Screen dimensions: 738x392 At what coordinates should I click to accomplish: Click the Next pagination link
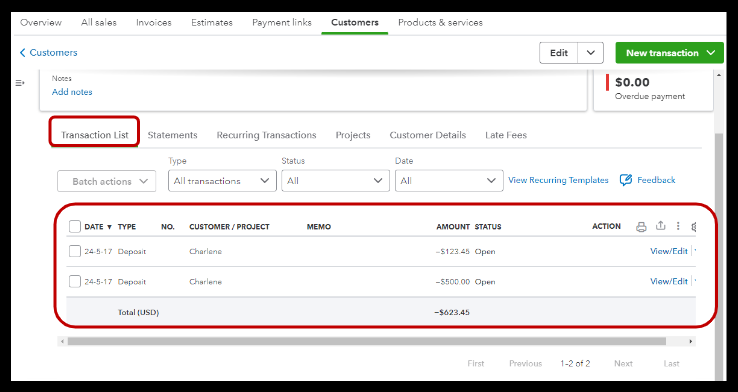(x=623, y=363)
